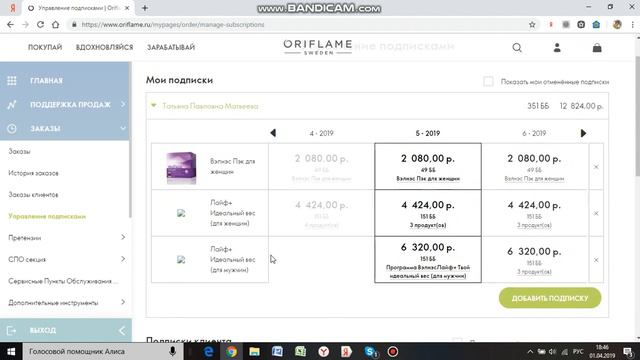Open Chrome from the taskbar

point(231,351)
